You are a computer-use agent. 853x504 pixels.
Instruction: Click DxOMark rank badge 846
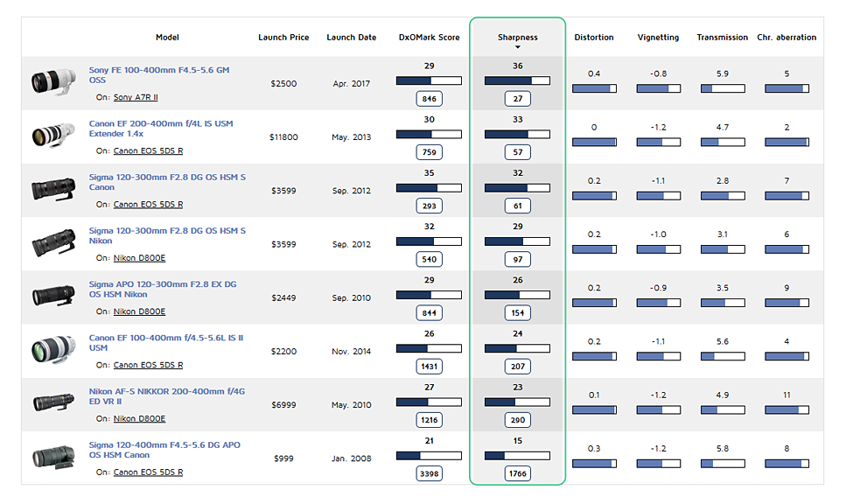tap(430, 99)
